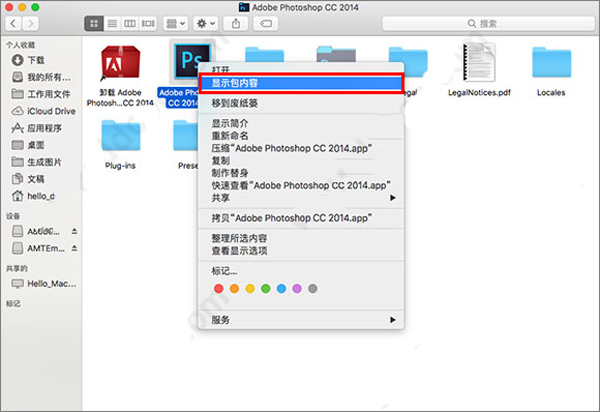Apply the yellow tag color
600x412 pixels.
[x=250, y=288]
